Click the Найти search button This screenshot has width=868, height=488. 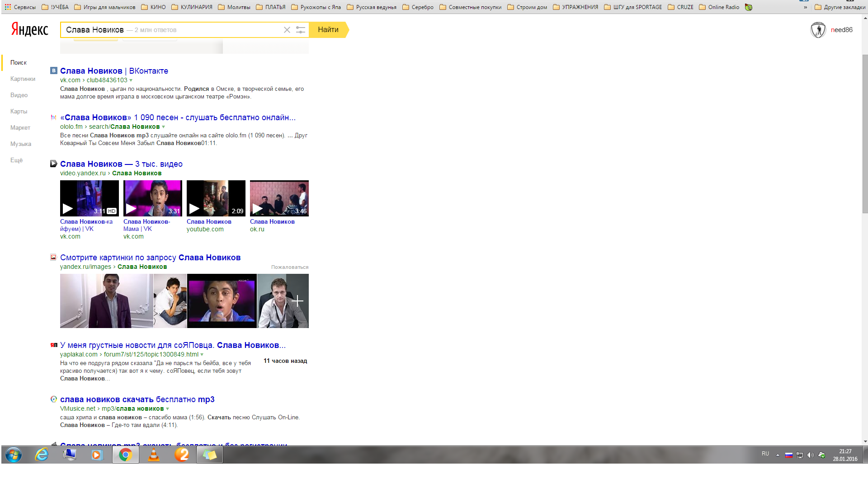(328, 30)
